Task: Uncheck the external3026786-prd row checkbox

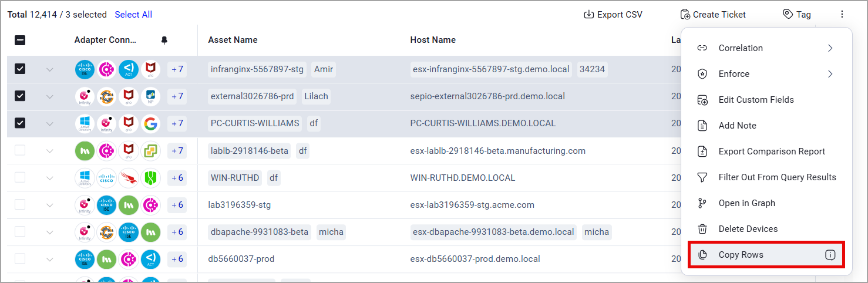Action: pyautogui.click(x=20, y=96)
